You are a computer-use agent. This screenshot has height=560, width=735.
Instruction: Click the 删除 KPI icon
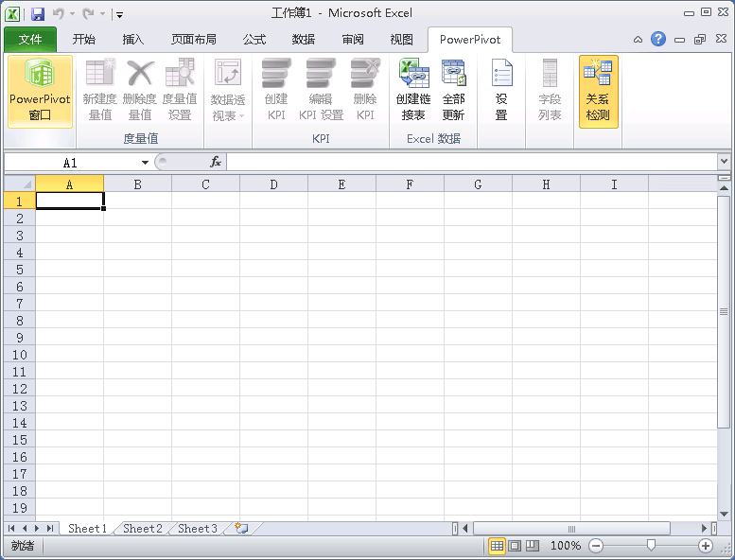[365, 90]
